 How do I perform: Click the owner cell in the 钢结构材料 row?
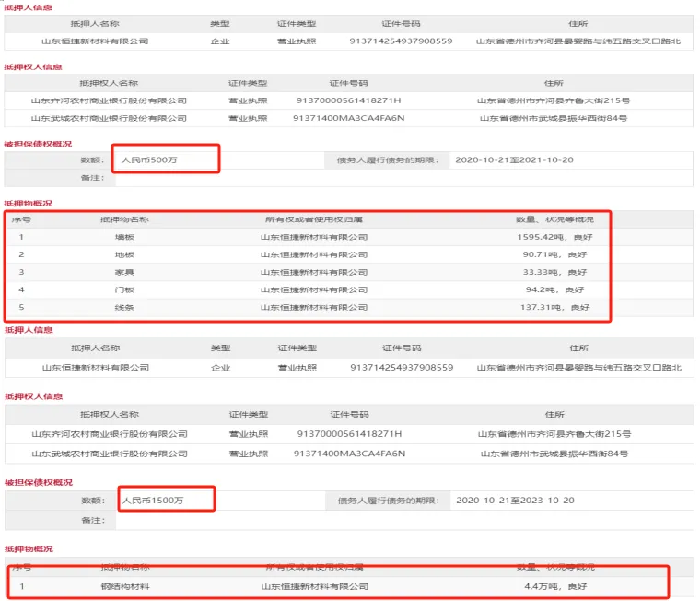[315, 586]
